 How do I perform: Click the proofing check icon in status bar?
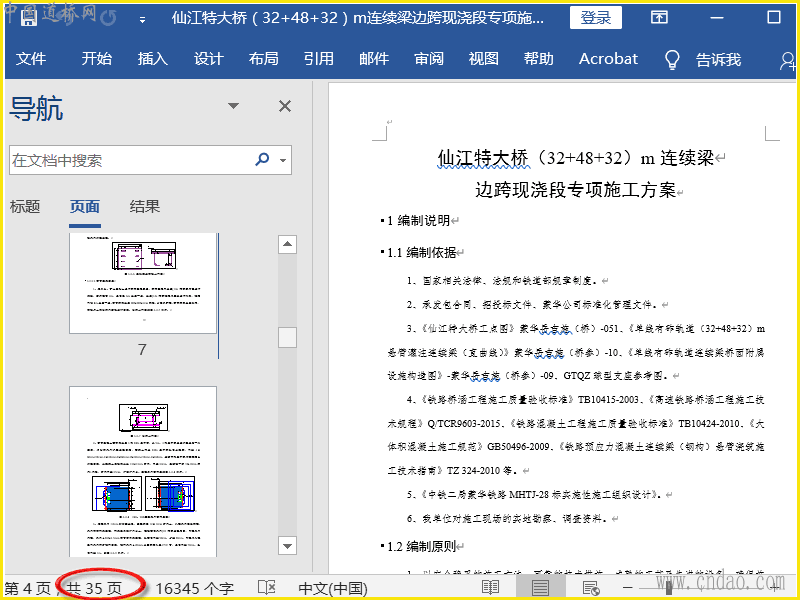pos(266,587)
